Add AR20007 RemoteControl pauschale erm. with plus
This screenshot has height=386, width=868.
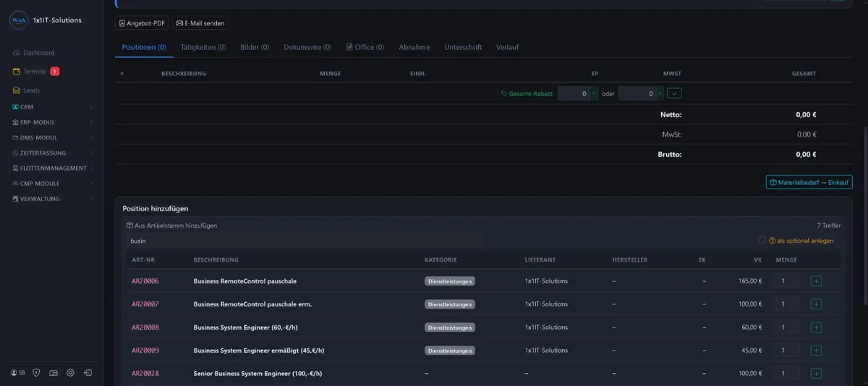816,304
